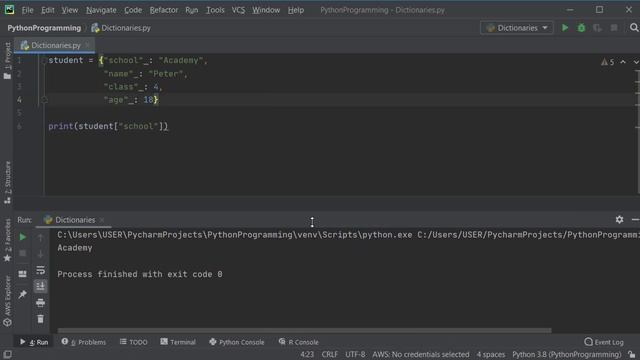Viewport: 640px width, 360px height.
Task: Click line:column 4:23 in status bar
Action: pos(307,354)
